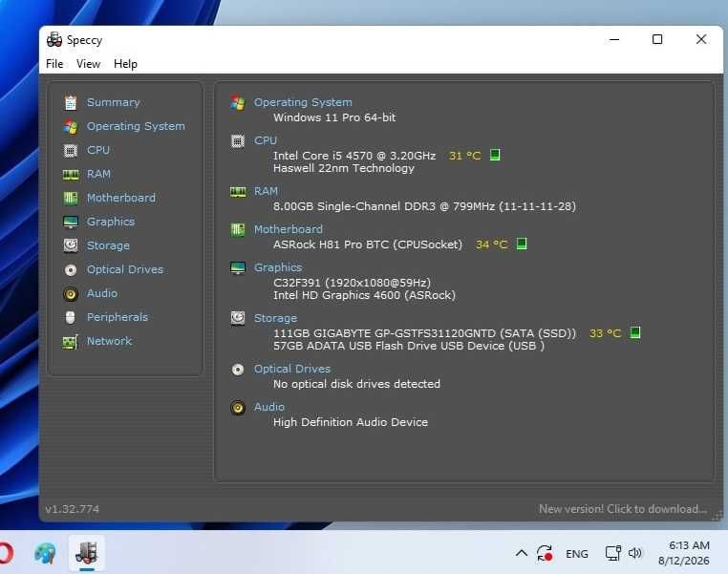Viewport: 728px width, 574px height.
Task: Click the v1.32.774 version label
Action: tap(72, 509)
